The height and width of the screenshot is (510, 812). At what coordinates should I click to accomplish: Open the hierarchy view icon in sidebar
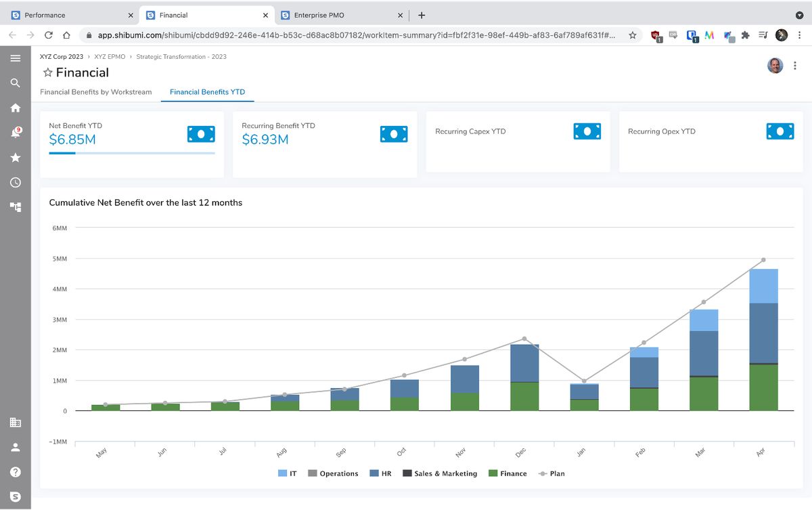(x=16, y=207)
